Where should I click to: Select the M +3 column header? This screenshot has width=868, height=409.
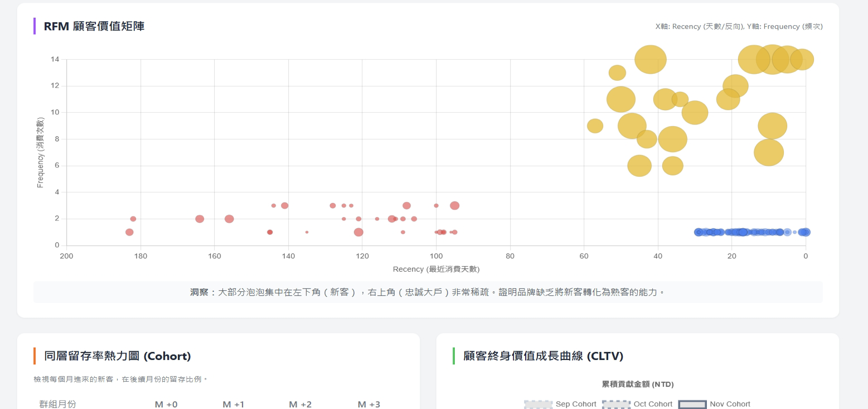369,404
